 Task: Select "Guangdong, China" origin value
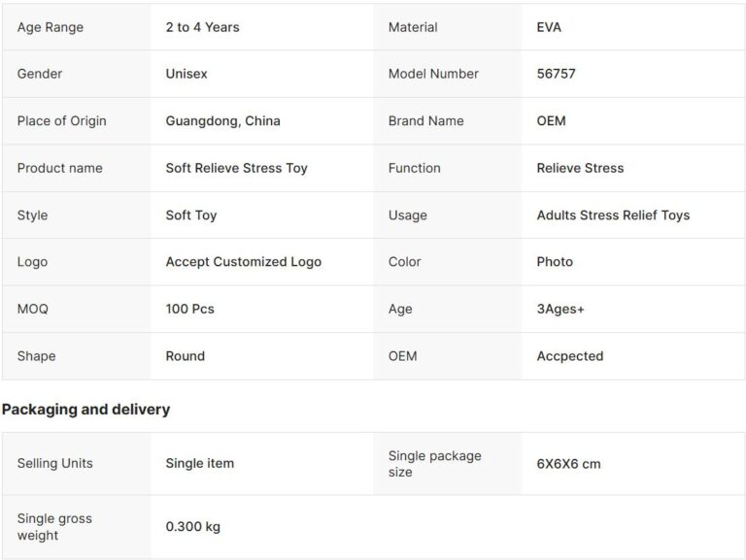pos(222,121)
